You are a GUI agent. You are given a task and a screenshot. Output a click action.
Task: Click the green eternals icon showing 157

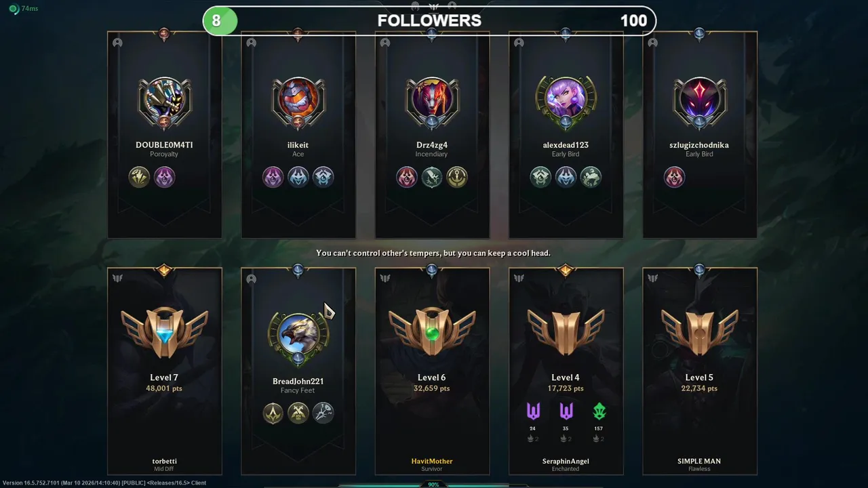[599, 411]
